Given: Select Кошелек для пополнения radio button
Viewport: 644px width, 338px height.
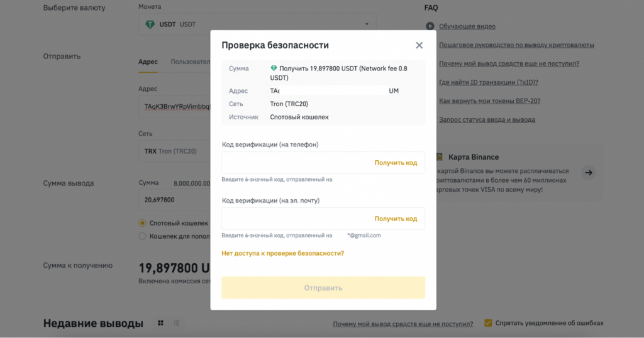Looking at the screenshot, I should tap(142, 236).
